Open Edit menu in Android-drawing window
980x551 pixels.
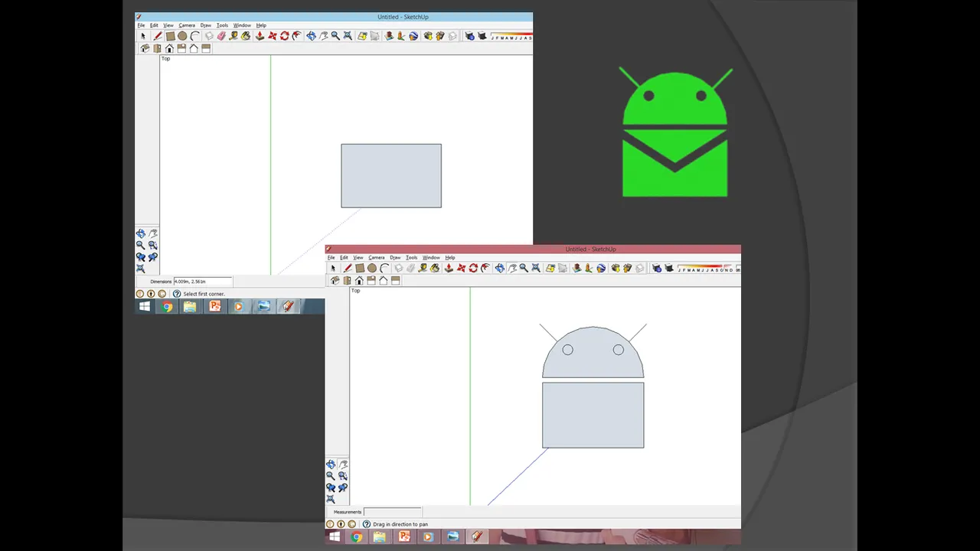coord(345,258)
